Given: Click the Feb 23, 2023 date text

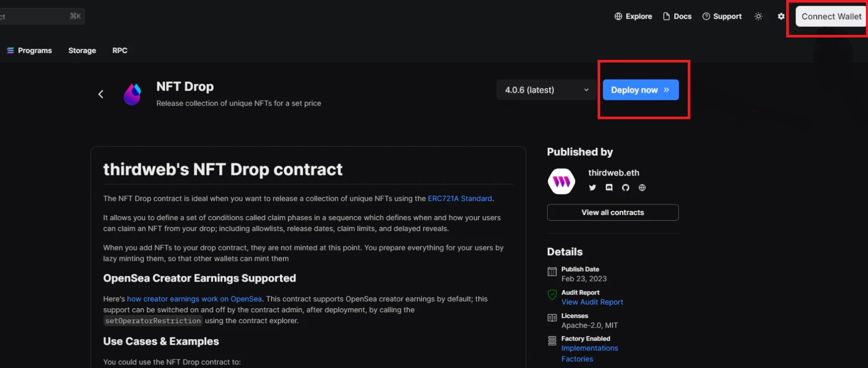Looking at the screenshot, I should [584, 279].
